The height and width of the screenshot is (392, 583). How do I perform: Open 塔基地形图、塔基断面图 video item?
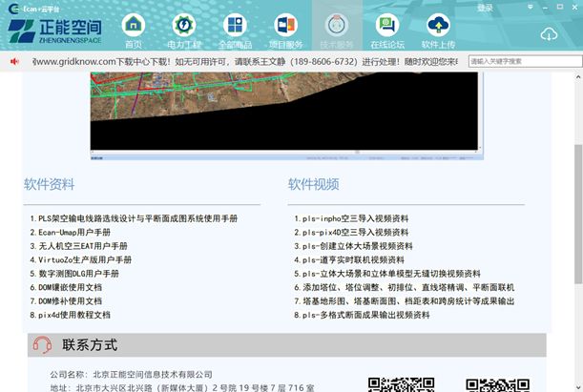coord(405,301)
